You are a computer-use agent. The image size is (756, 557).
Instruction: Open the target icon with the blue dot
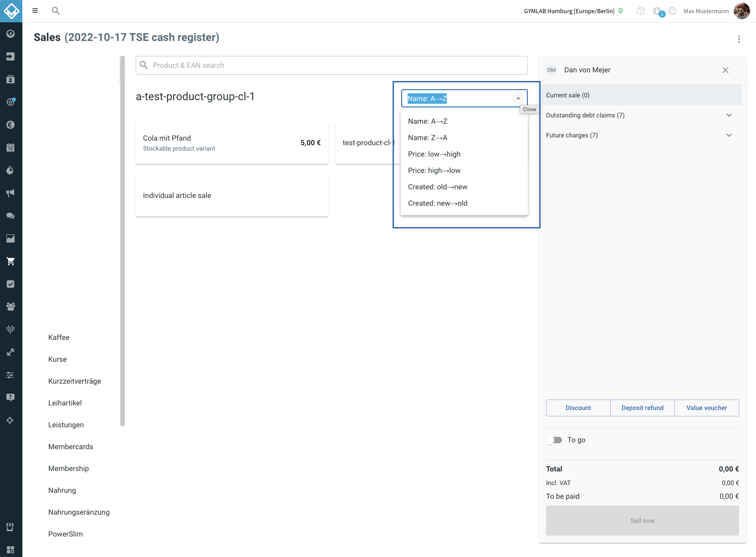click(10, 102)
